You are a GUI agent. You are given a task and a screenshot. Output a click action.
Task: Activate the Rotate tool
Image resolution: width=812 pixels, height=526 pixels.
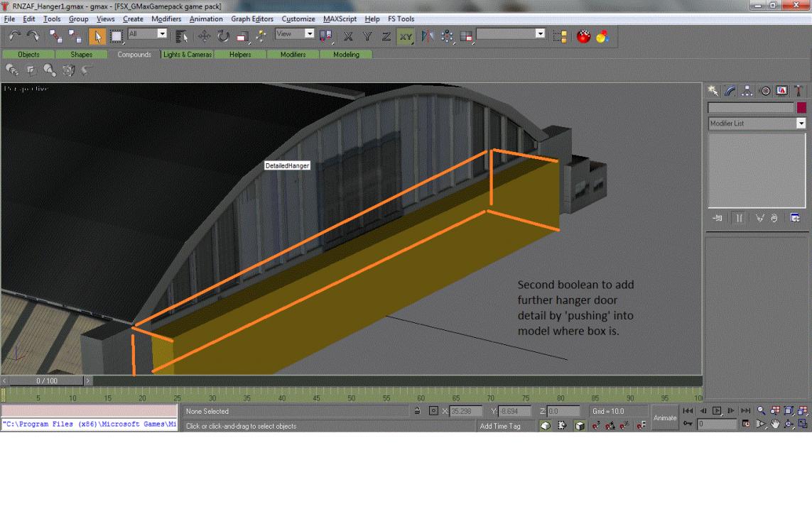tap(224, 35)
